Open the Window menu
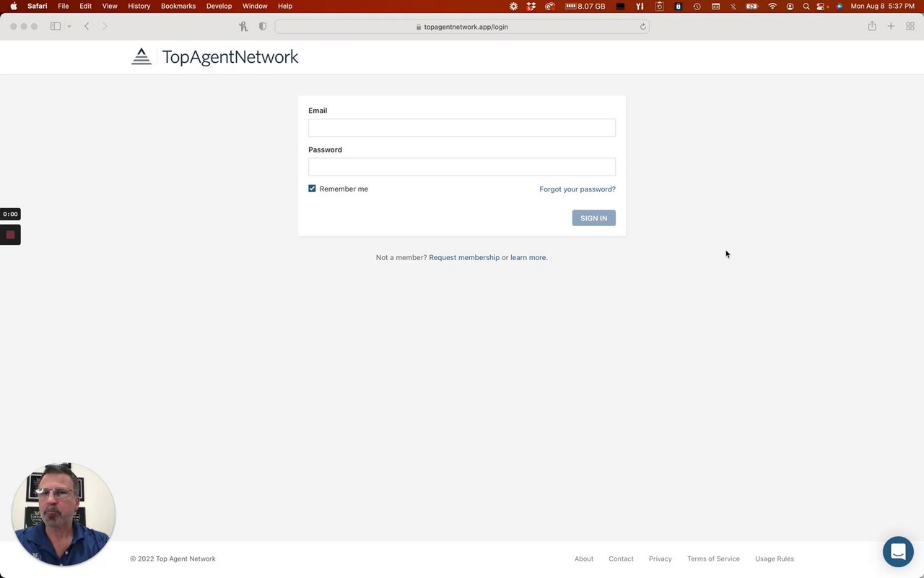924x578 pixels. click(x=255, y=6)
